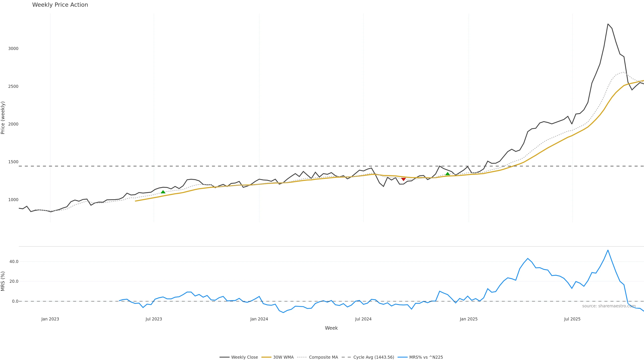Click the dark Weekly Close line swatch in legend
644x362 pixels.
224,357
